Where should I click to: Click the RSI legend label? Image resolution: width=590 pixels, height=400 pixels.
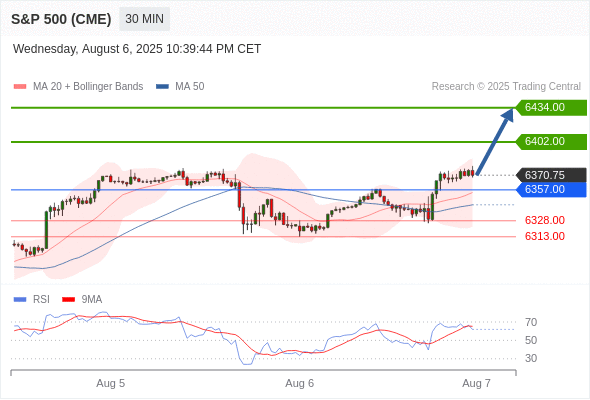[41, 300]
